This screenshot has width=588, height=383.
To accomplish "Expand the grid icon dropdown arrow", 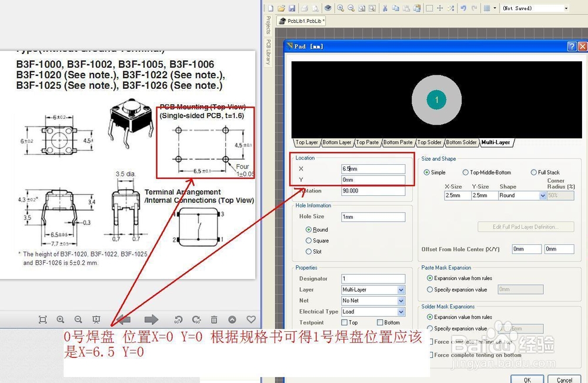I will [x=495, y=8].
